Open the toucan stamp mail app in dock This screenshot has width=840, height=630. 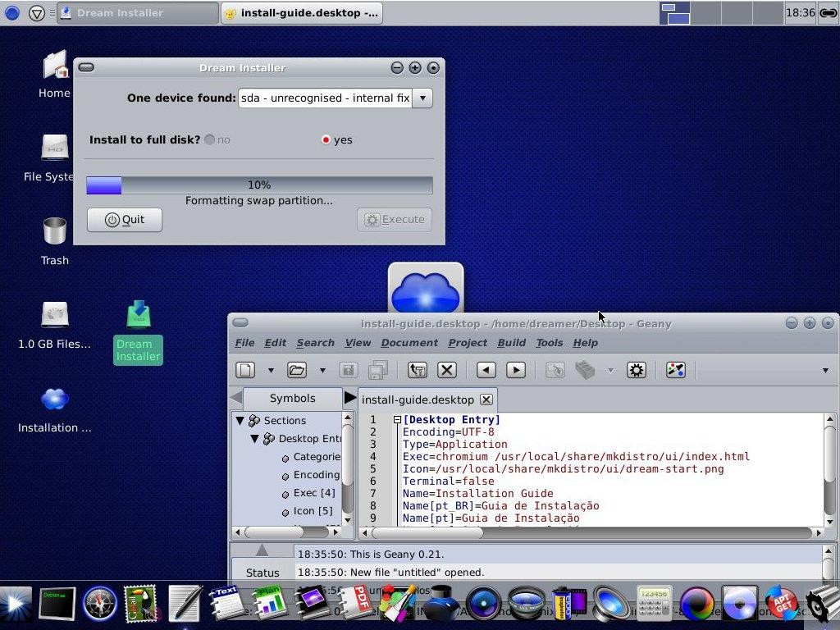pyautogui.click(x=141, y=604)
